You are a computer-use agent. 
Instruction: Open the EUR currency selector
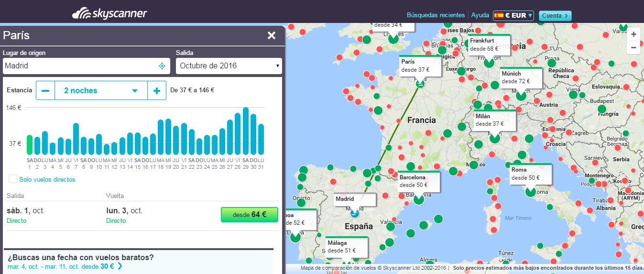point(513,15)
